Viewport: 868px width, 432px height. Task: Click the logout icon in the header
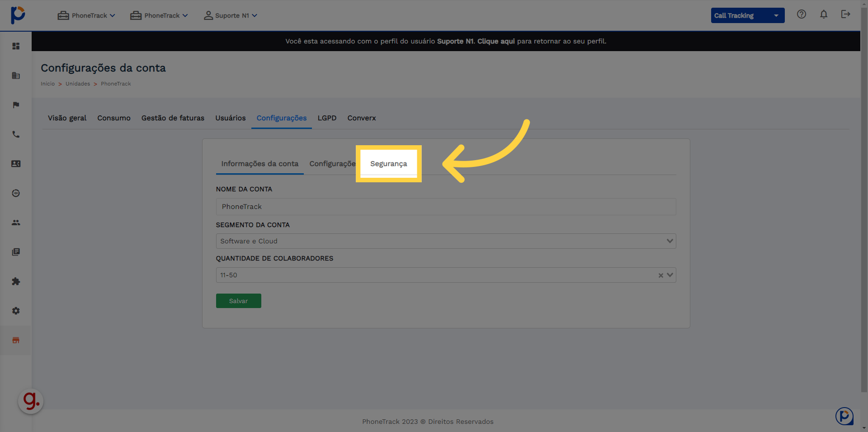[845, 14]
